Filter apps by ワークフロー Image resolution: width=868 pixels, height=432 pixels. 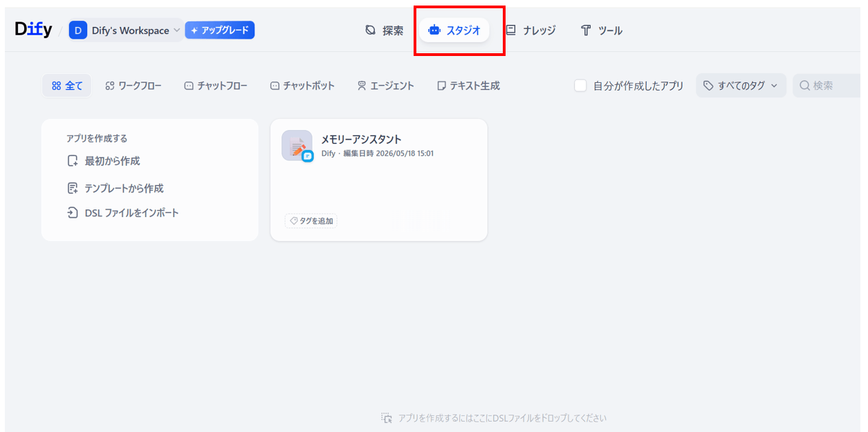[133, 86]
